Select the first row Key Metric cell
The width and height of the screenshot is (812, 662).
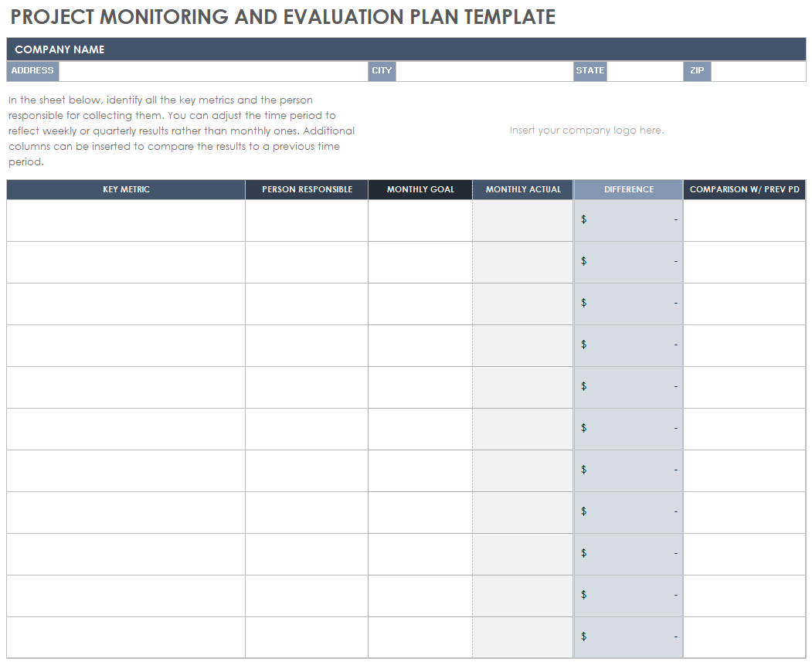coord(126,220)
